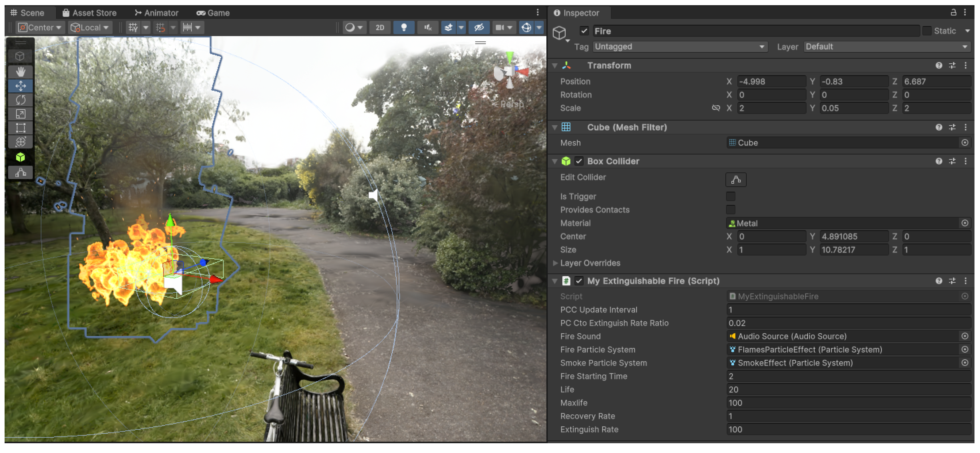980x453 pixels.
Task: Select the Rotate tool in scene toolbar
Action: [21, 100]
